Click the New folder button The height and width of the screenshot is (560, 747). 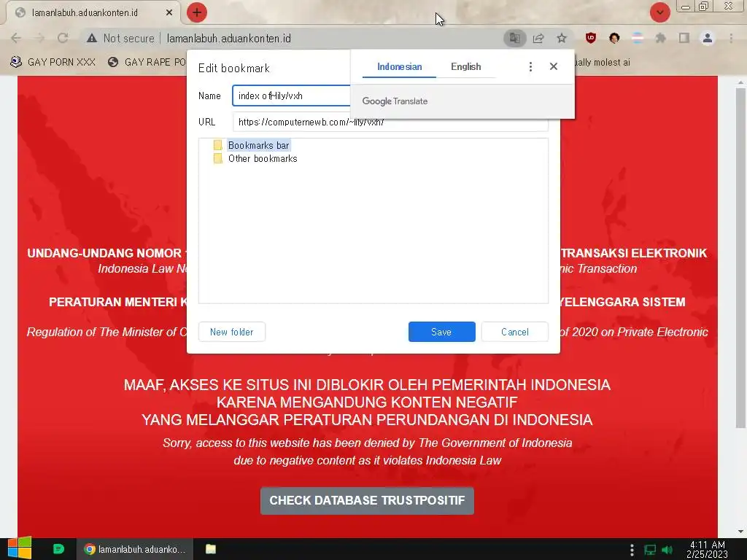click(x=231, y=332)
